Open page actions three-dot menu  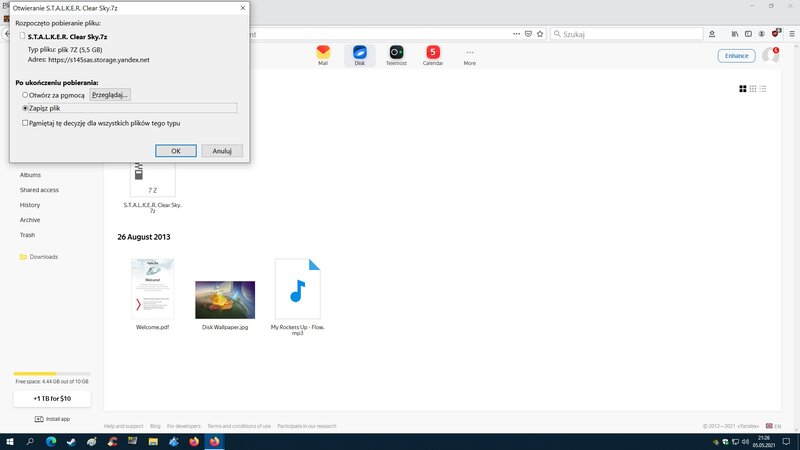516,34
